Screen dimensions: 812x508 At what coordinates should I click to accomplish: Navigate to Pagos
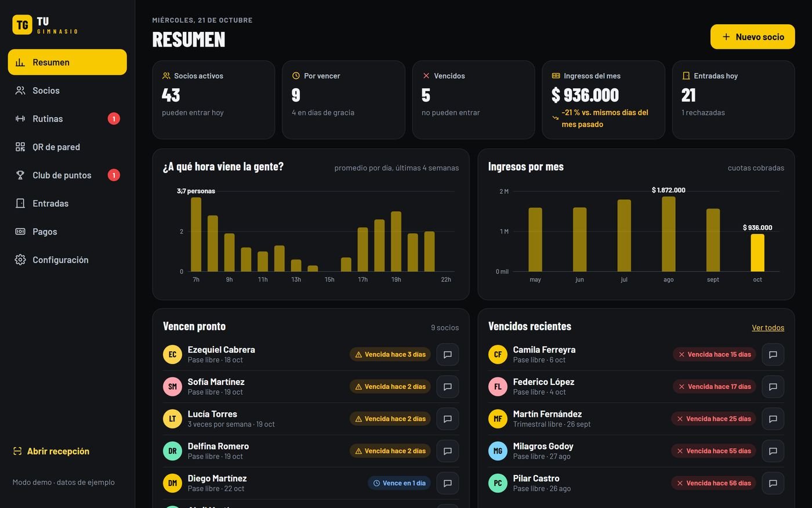(x=67, y=232)
